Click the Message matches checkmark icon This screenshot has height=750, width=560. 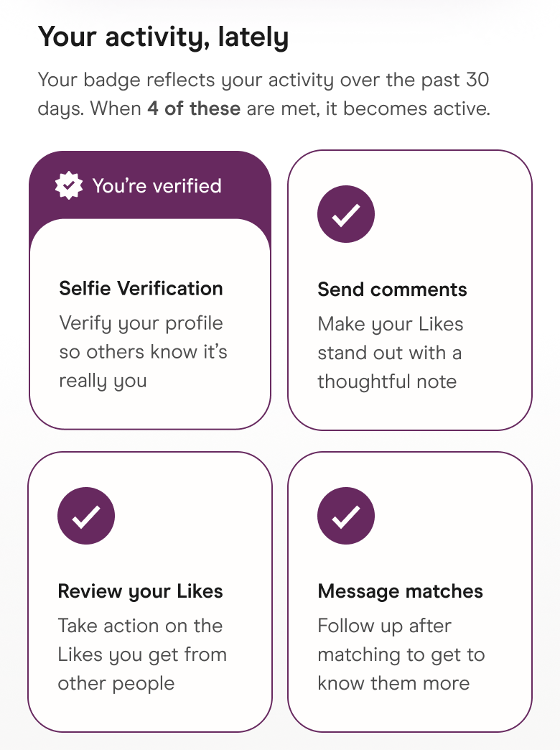pyautogui.click(x=345, y=516)
